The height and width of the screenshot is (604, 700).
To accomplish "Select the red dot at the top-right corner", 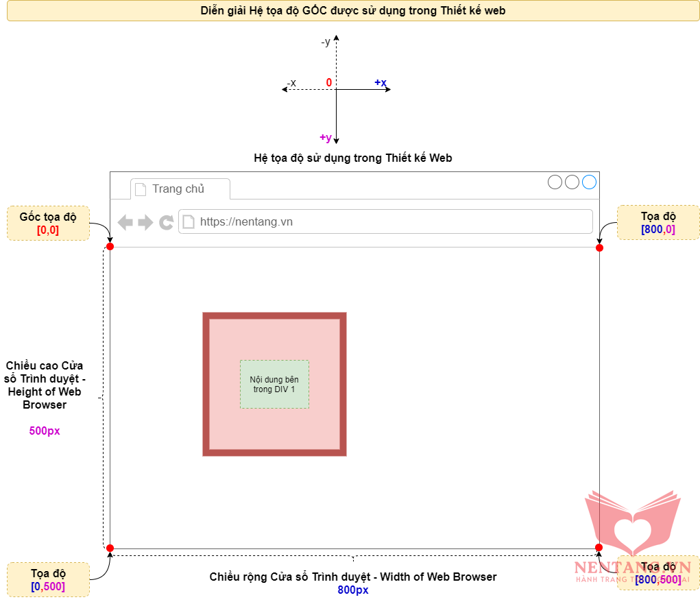I will (x=599, y=247).
